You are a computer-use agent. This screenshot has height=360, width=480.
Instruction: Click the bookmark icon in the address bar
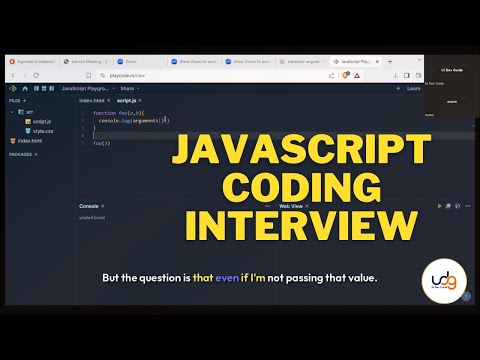point(89,75)
